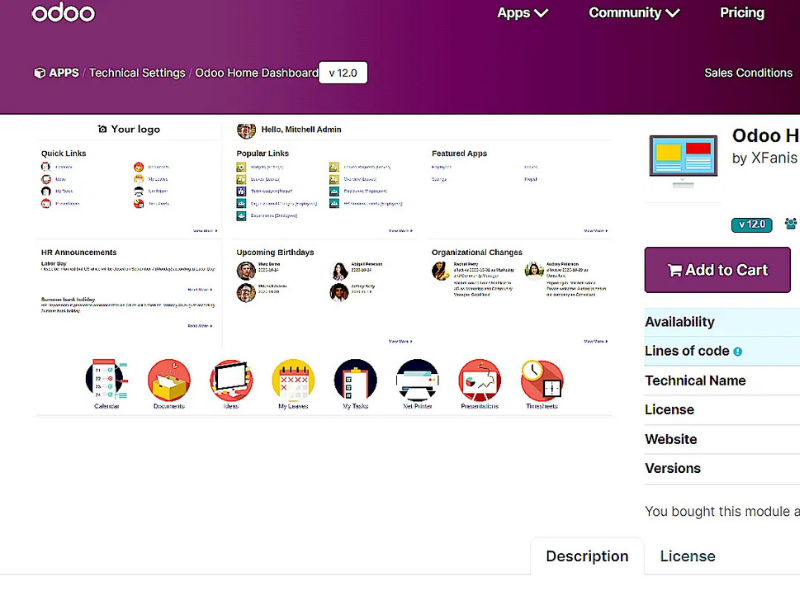Image resolution: width=800 pixels, height=600 pixels.
Task: Select the My Leaves calendar icon
Action: (x=293, y=380)
